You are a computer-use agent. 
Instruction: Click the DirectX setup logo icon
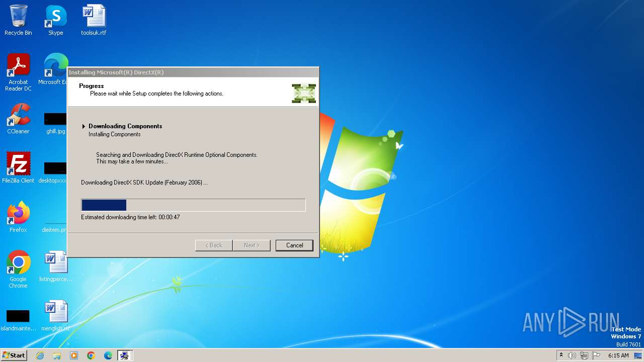(304, 93)
